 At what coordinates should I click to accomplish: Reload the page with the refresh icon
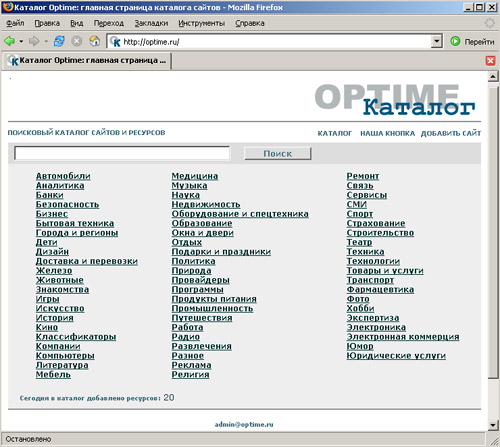point(59,41)
